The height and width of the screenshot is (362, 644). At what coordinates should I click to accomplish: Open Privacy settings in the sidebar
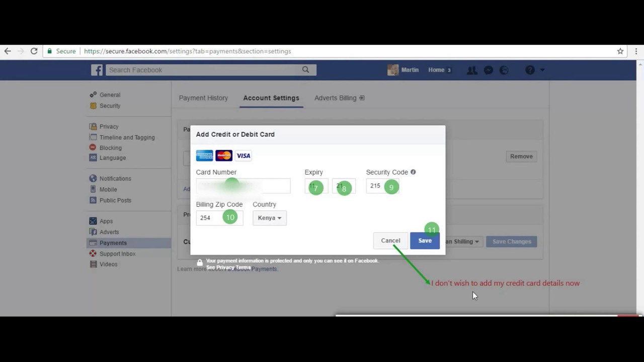coord(109,127)
